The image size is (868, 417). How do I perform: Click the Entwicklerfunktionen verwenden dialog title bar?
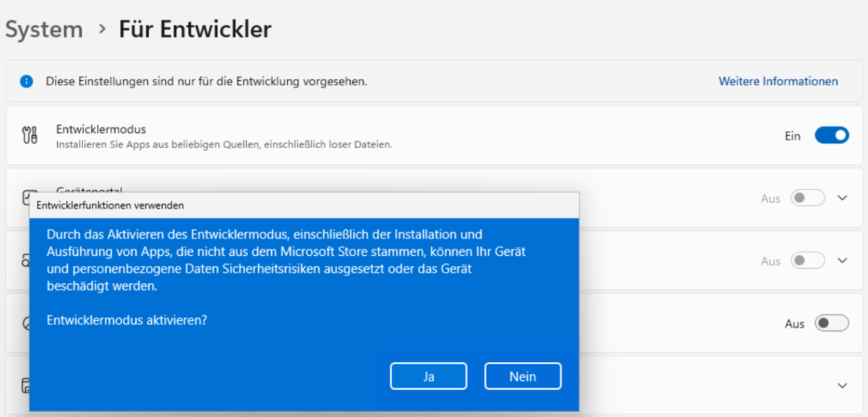(x=304, y=205)
